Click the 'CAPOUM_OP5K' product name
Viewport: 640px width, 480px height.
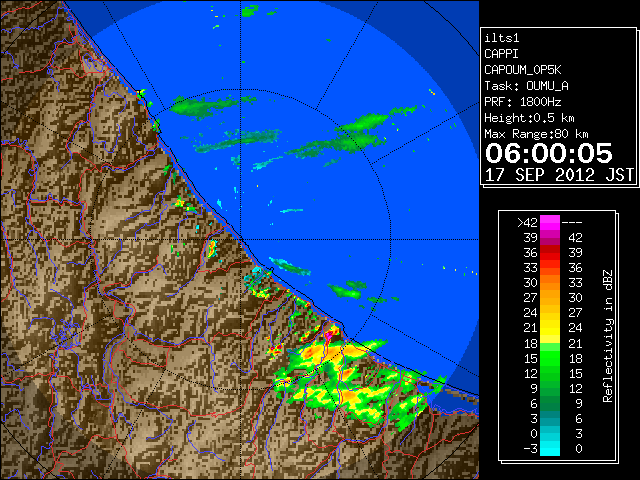coord(523,70)
